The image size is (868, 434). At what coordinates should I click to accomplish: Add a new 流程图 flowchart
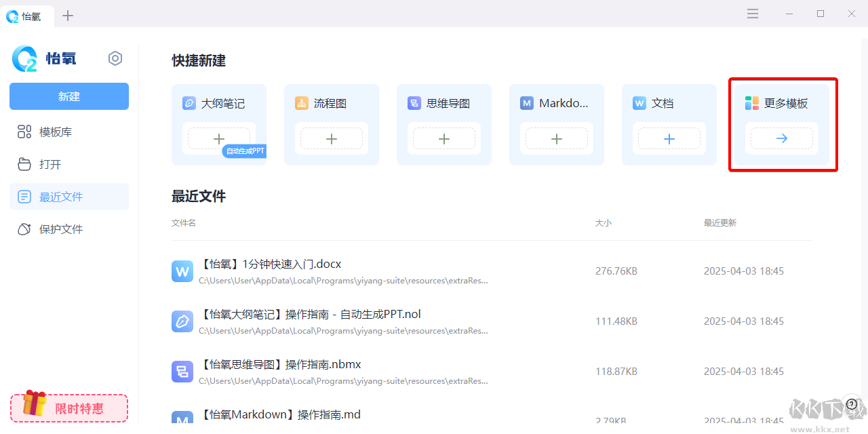[x=331, y=138]
